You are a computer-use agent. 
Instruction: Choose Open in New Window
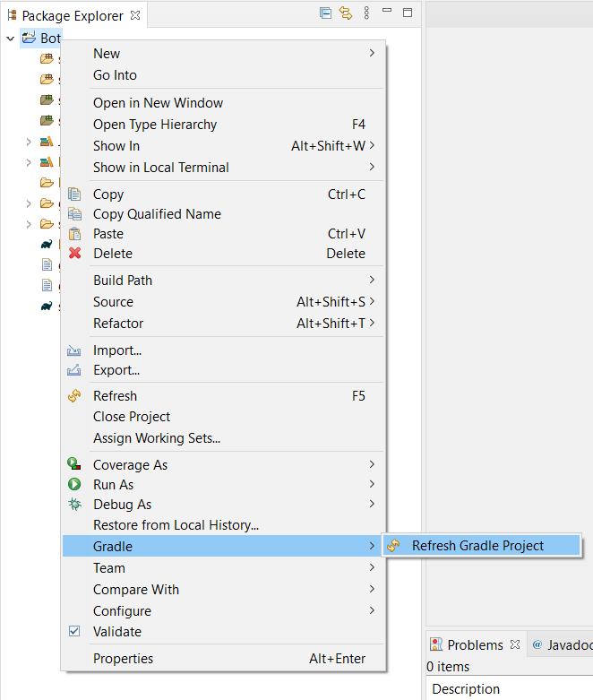pyautogui.click(x=223, y=103)
